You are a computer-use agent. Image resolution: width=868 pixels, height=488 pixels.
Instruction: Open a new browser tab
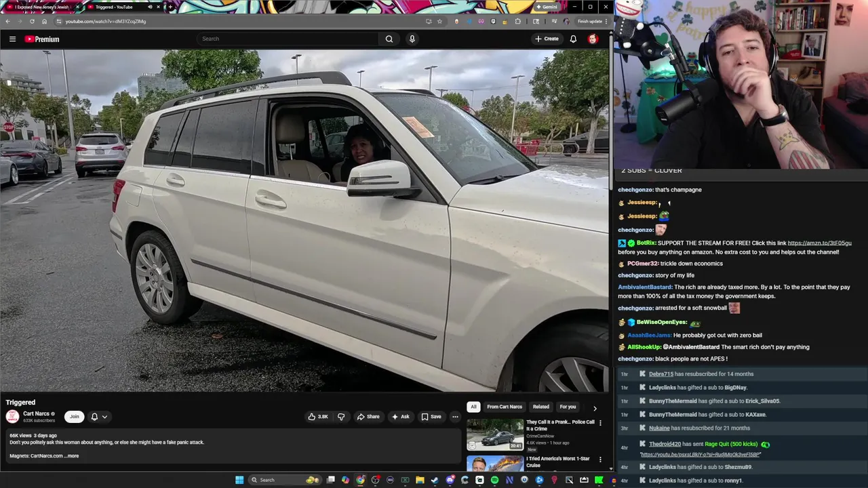[171, 7]
